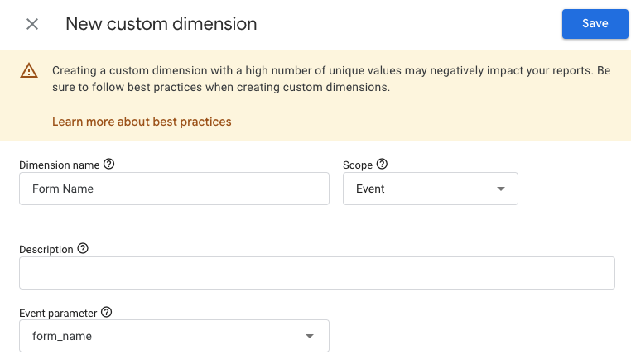Focus the Dimension name field containing Form Name
The height and width of the screenshot is (364, 631).
point(174,189)
